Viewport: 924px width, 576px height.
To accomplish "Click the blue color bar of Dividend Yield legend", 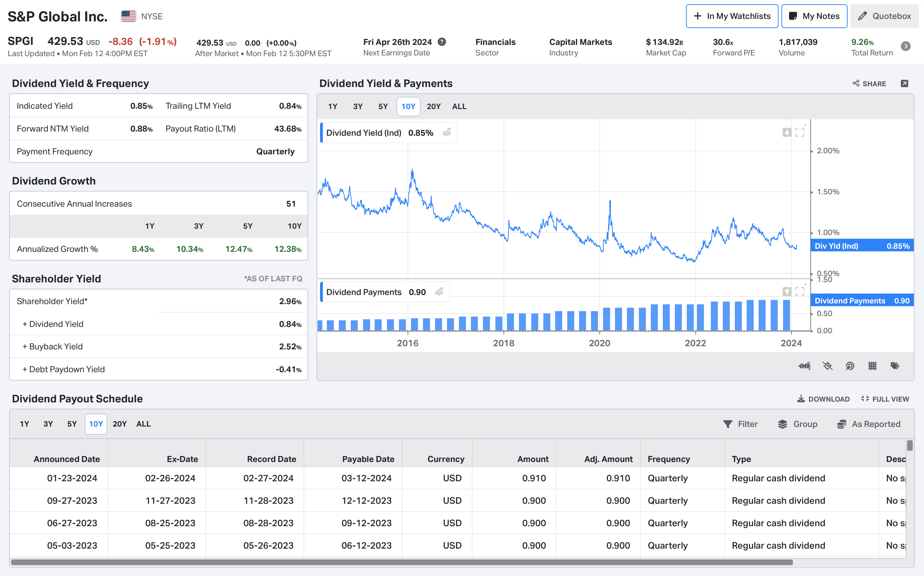I will tap(321, 133).
